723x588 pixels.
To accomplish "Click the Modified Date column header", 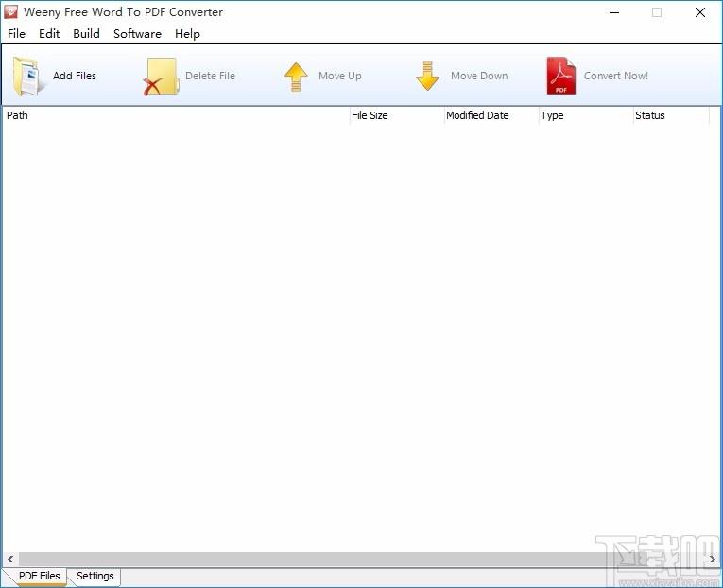I will point(491,115).
